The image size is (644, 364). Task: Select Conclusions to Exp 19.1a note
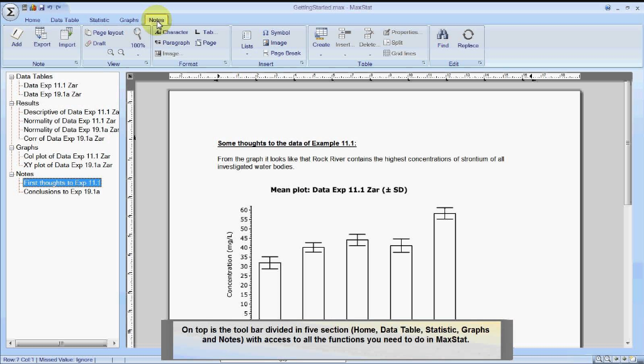click(x=62, y=192)
